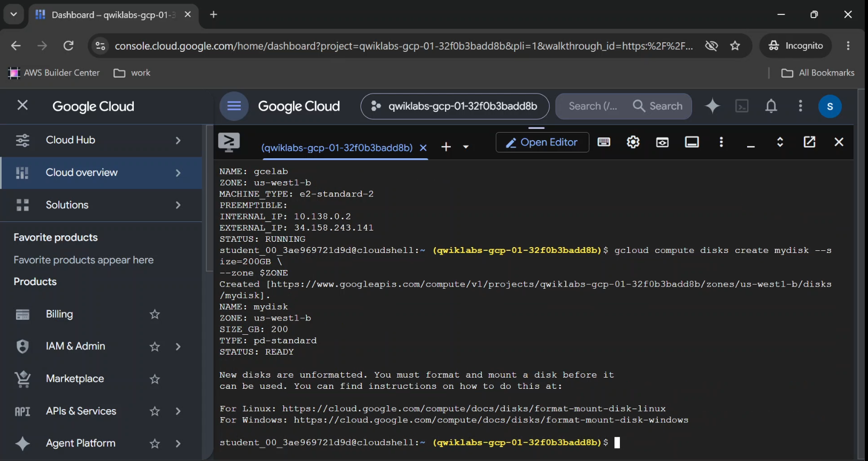Open the All Bookmarks folder

818,73
